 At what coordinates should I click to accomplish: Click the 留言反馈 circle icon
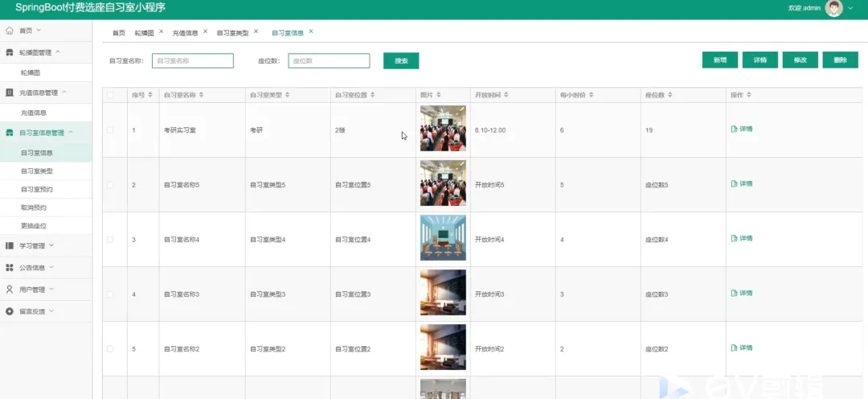(x=10, y=311)
